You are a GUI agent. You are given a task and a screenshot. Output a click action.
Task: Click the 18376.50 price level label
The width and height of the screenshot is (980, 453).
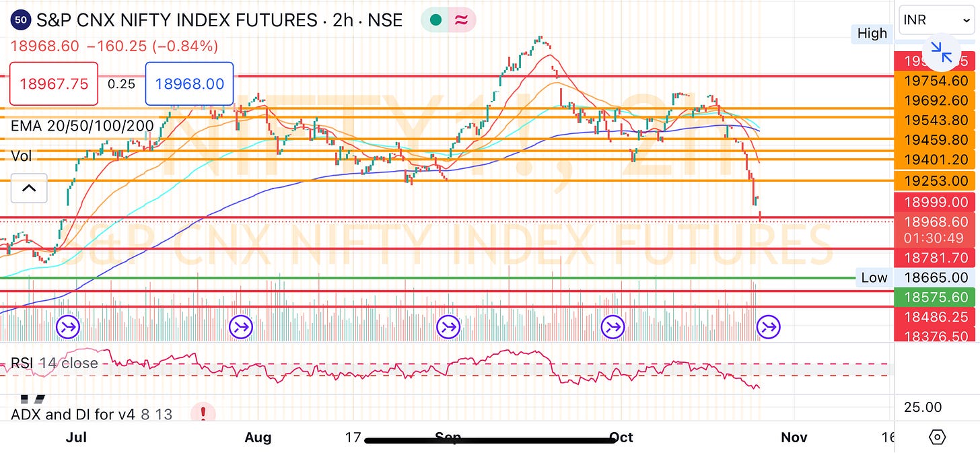pyautogui.click(x=936, y=335)
